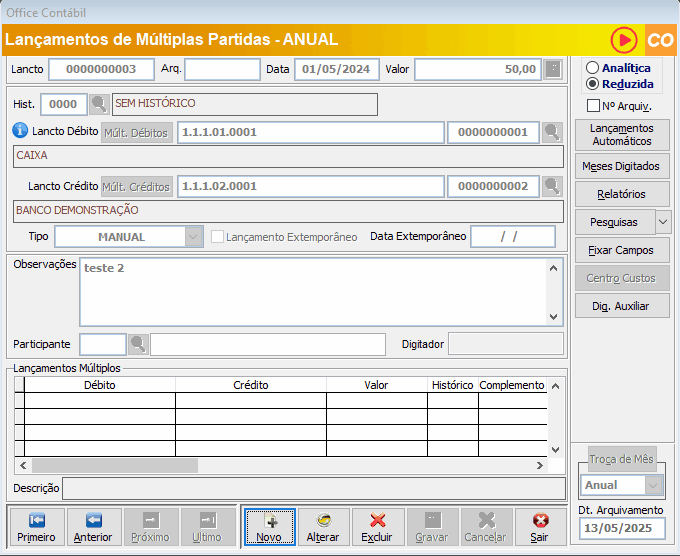Select the Reduzida radio option
Screen dimensions: 680x556
coord(593,84)
